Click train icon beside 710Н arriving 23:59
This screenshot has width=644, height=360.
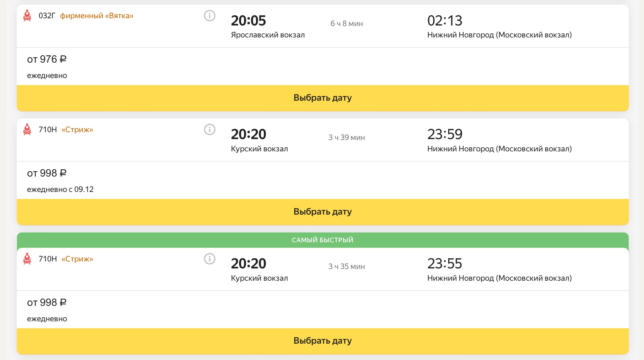pos(27,129)
